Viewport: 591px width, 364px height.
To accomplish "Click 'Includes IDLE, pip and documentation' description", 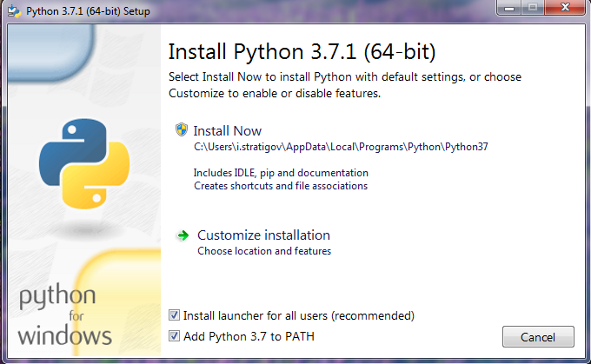I will (x=281, y=173).
